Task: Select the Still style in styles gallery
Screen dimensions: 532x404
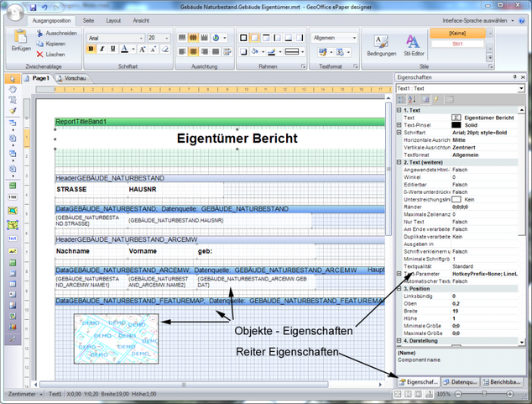Action: tap(457, 43)
